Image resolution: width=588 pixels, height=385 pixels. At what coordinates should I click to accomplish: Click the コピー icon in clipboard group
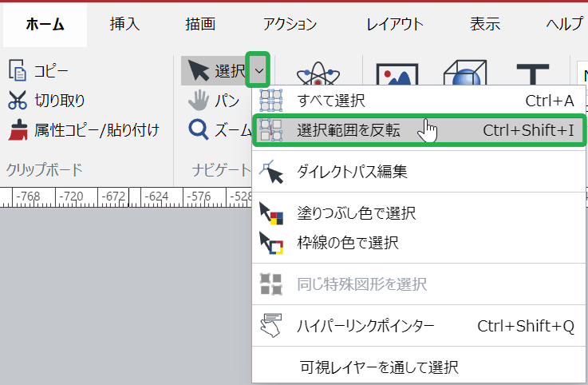coord(18,70)
